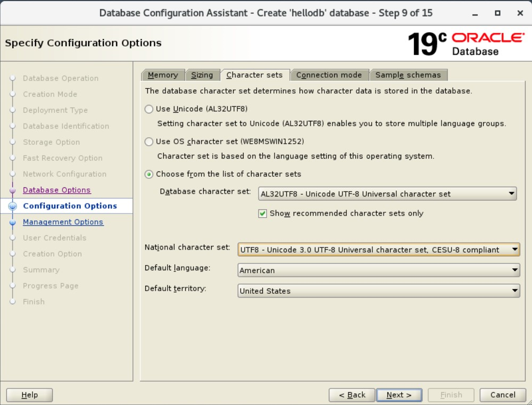Click the Help button

click(x=29, y=395)
